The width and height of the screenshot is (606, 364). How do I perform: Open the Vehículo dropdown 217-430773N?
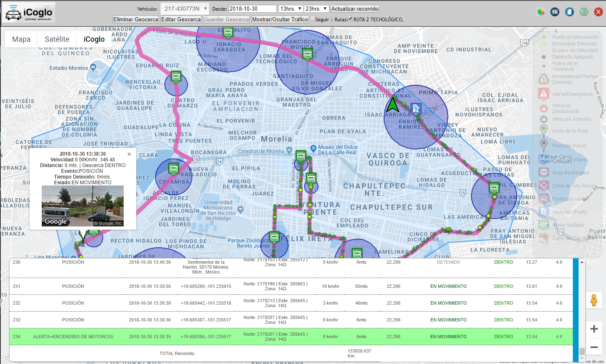185,9
